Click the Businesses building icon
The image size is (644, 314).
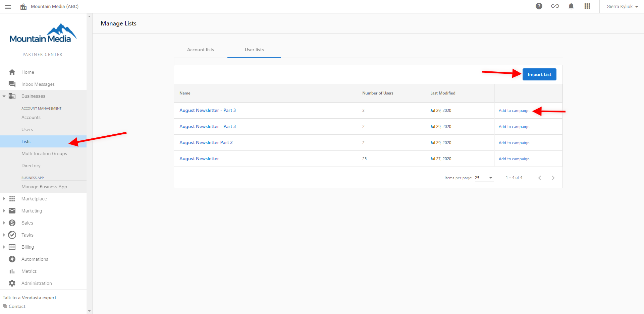click(x=12, y=96)
